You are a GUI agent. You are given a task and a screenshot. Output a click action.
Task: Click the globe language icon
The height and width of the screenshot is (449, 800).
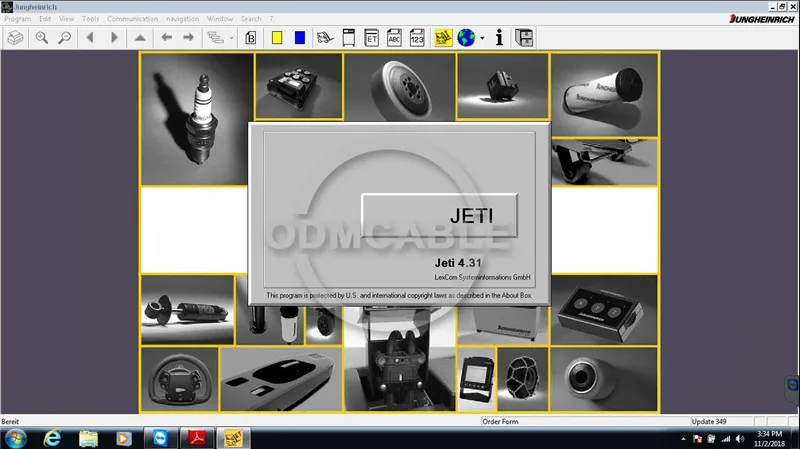tap(466, 38)
